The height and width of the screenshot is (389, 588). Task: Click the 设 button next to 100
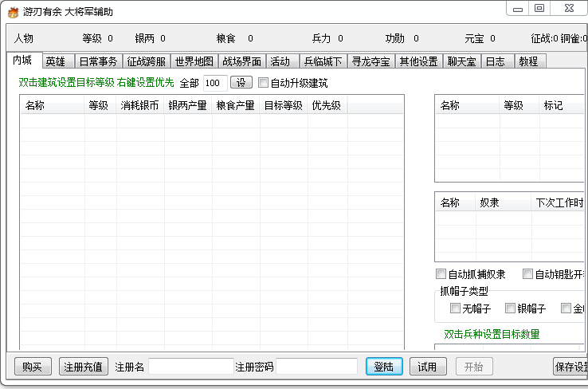(x=241, y=83)
